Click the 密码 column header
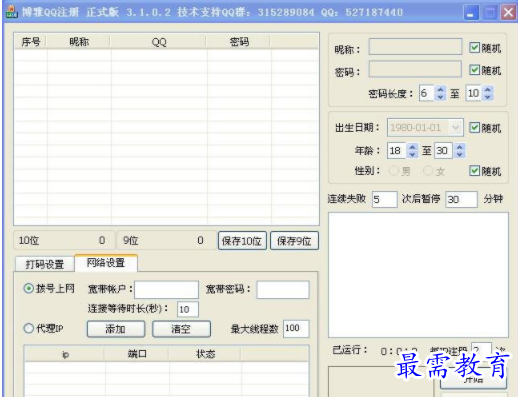This screenshot has width=518, height=397. point(239,42)
